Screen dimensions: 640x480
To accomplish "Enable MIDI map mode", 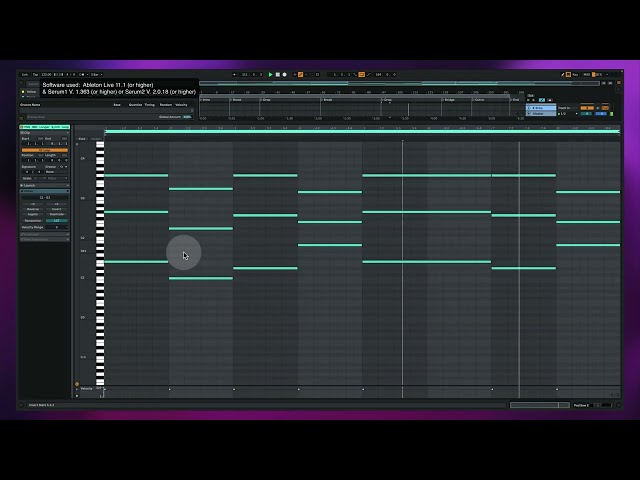I will click(587, 75).
